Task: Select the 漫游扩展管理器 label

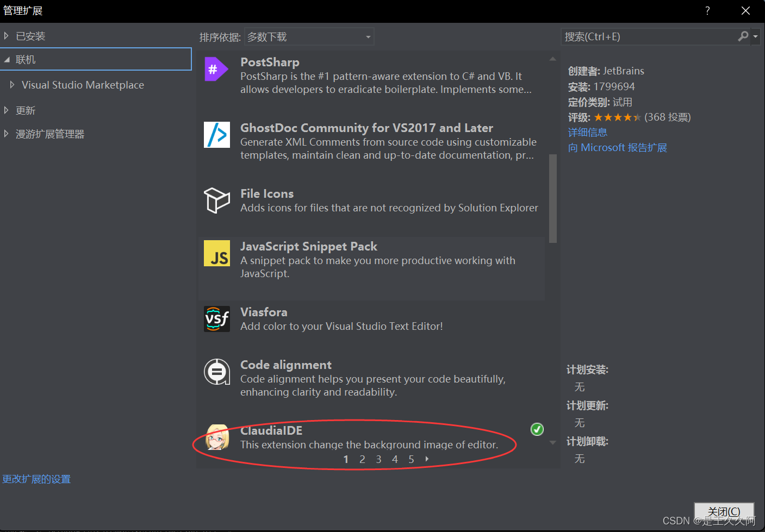Action: click(50, 134)
